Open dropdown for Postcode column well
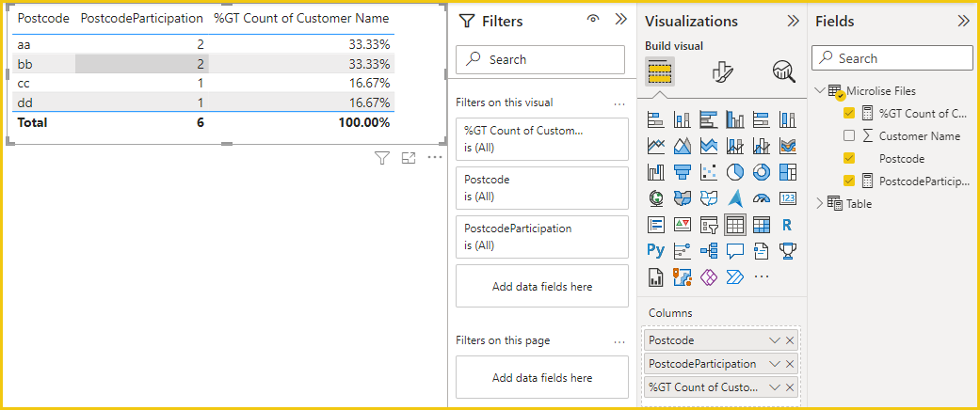The height and width of the screenshot is (410, 980). click(775, 340)
